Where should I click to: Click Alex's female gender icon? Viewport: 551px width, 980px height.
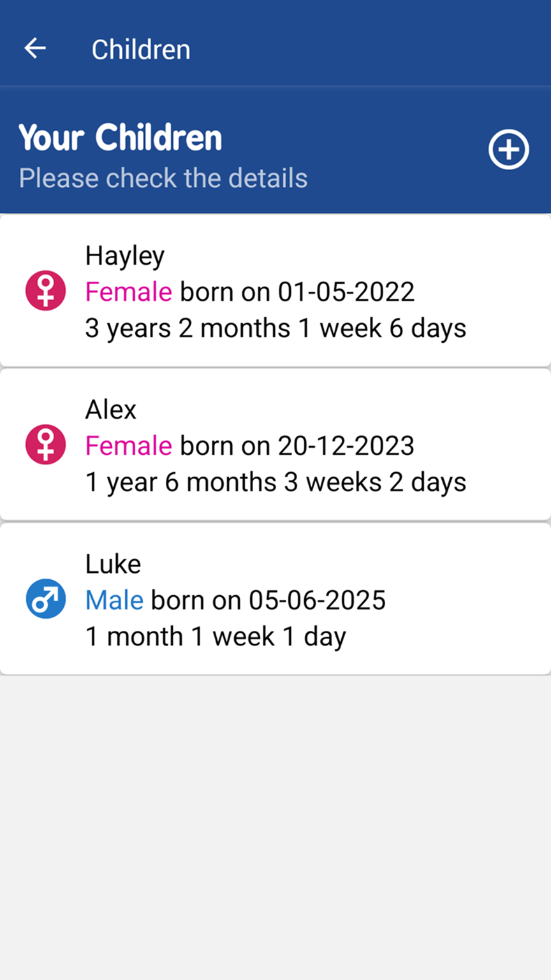(x=45, y=445)
